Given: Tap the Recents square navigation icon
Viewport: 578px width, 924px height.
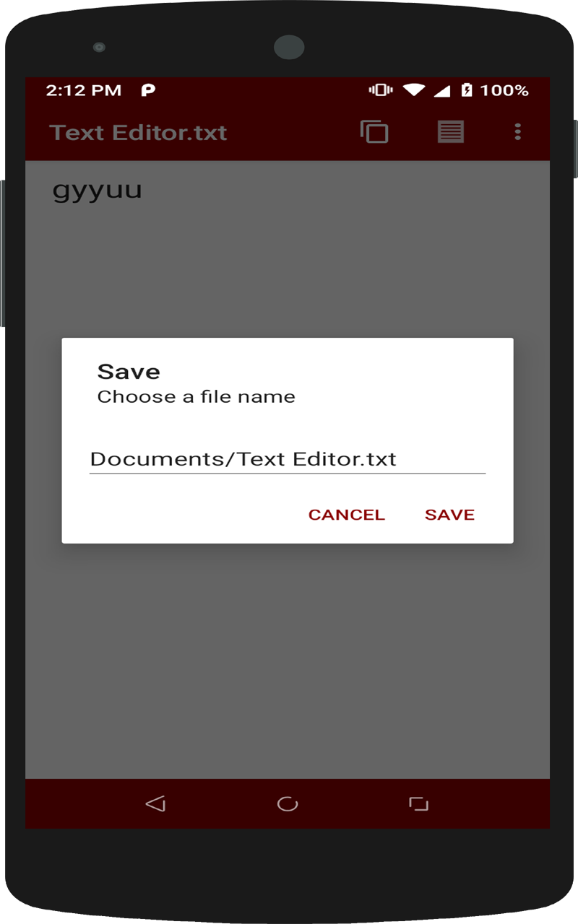Looking at the screenshot, I should point(419,803).
